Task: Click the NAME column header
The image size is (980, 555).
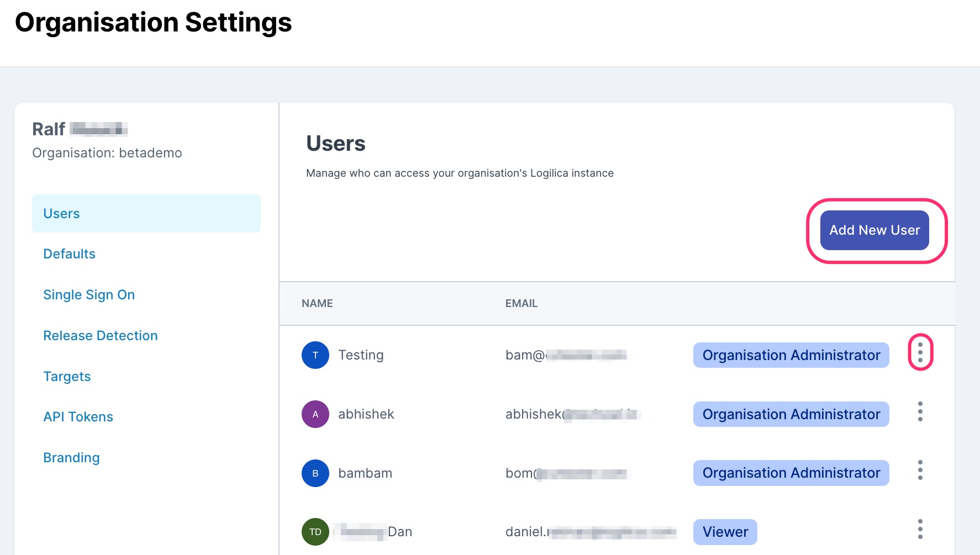Action: (x=317, y=303)
